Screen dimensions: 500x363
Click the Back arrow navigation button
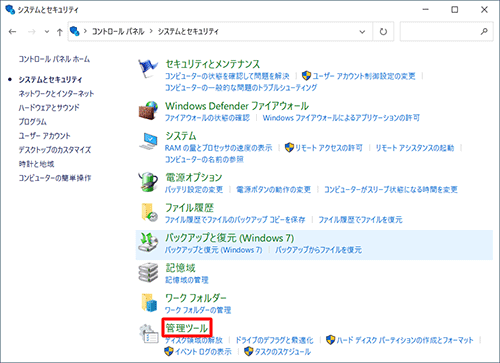click(x=13, y=32)
